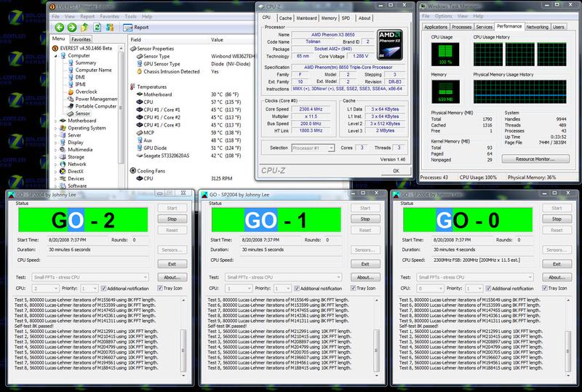This screenshot has width=582, height=392.
Task: Click the Motherboard temperature row icon
Action: (140, 95)
